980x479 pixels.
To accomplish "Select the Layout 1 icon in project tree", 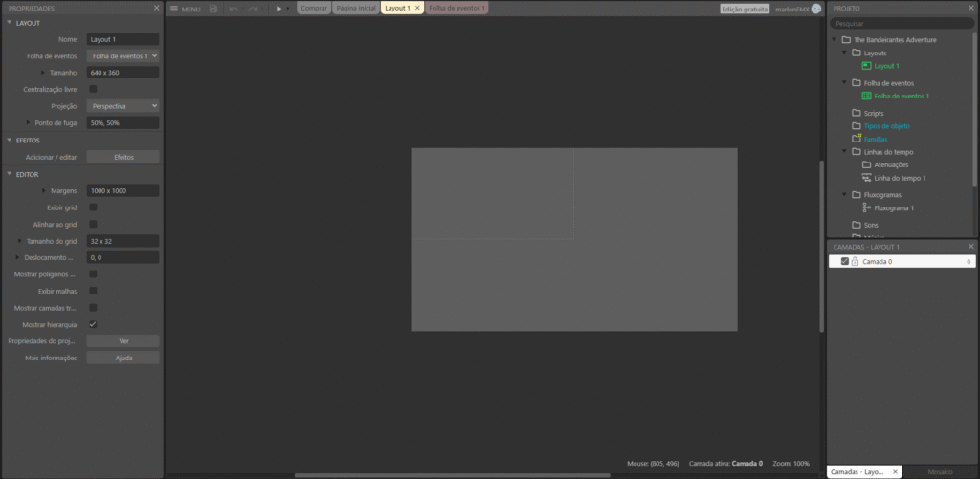I will pyautogui.click(x=866, y=66).
